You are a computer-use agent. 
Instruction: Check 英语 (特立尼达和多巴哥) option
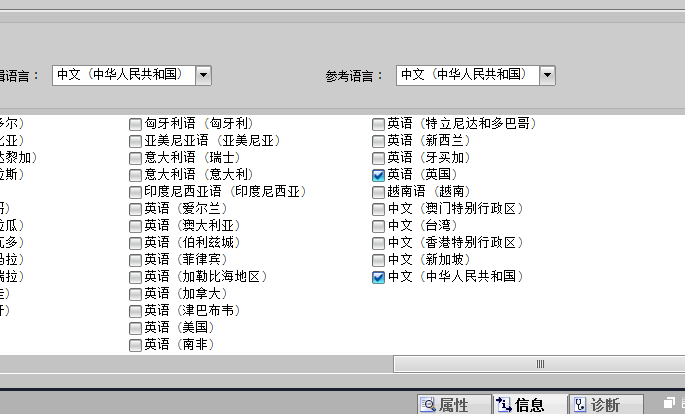point(378,124)
